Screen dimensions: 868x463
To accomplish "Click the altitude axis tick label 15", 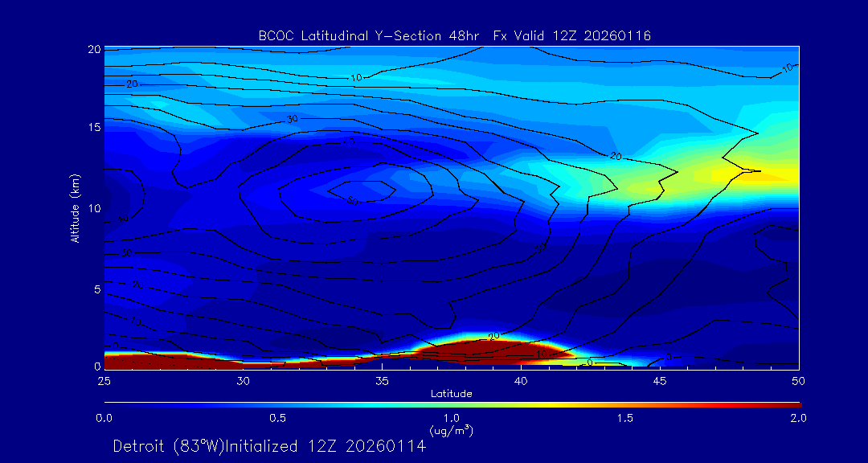I will pyautogui.click(x=94, y=127).
